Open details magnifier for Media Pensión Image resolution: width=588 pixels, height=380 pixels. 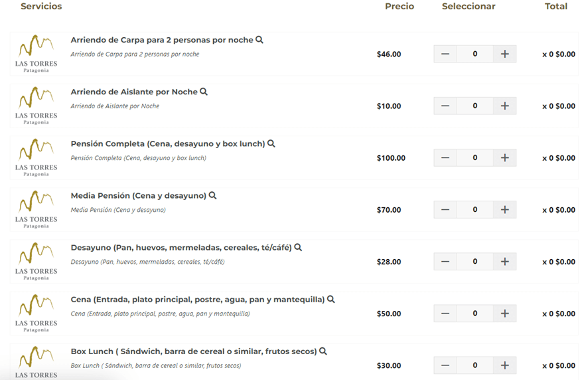point(212,195)
